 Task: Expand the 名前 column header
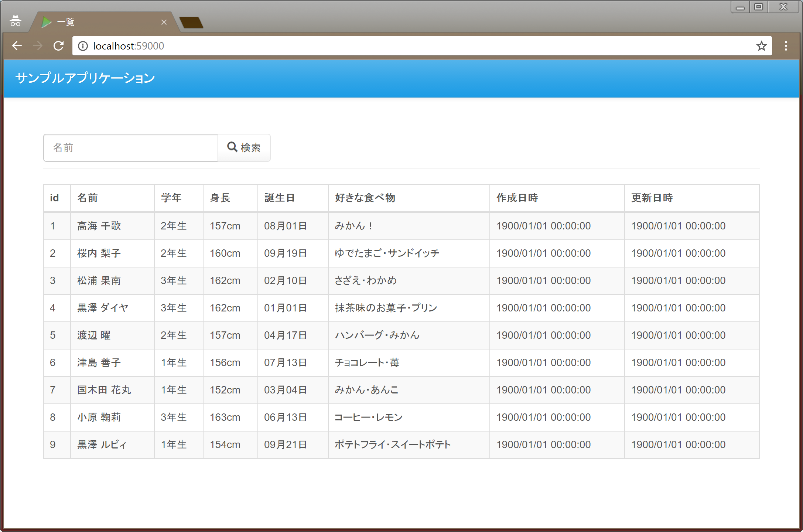click(87, 198)
